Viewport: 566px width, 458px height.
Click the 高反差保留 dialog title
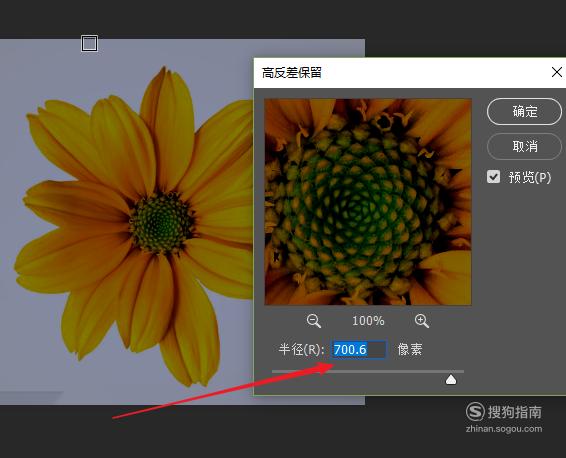point(292,73)
